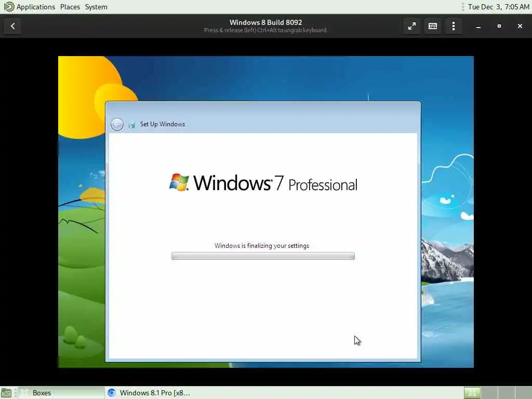Click the distro logo next to Applications
This screenshot has height=399, width=532.
[x=8, y=7]
